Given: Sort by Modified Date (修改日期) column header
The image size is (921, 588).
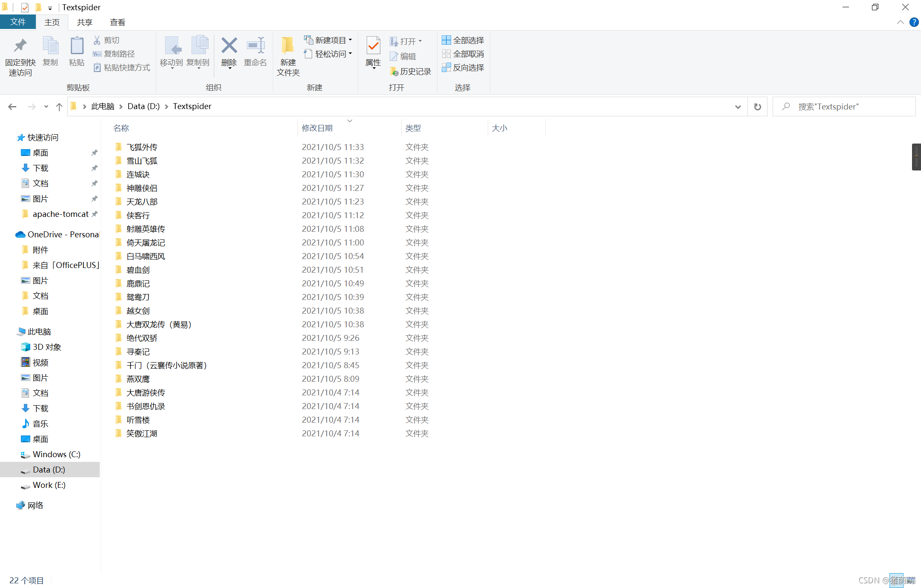Looking at the screenshot, I should (317, 128).
